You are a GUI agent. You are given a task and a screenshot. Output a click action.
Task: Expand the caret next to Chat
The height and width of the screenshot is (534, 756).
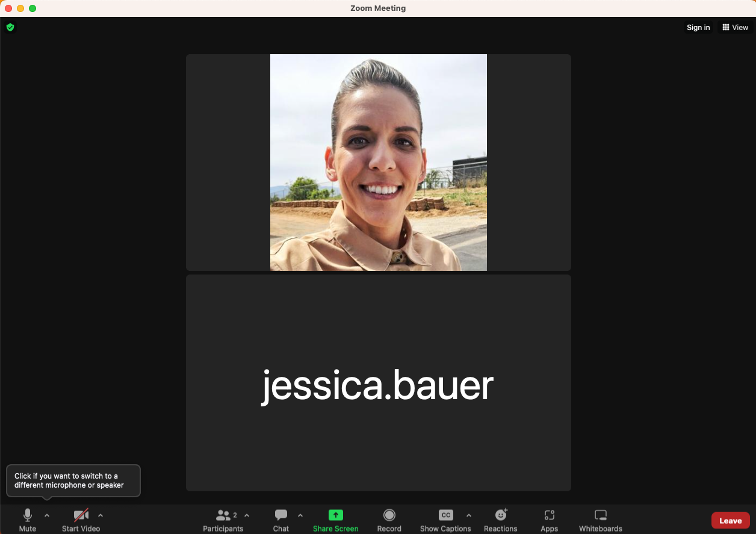300,515
